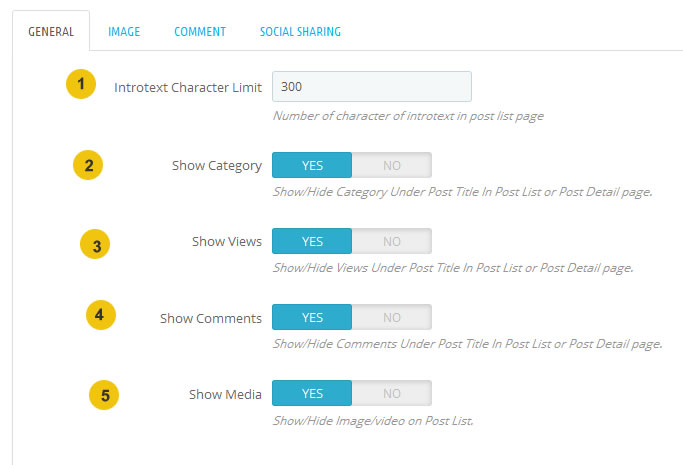Click the Show Media label
This screenshot has width=683, height=465.
pyautogui.click(x=225, y=394)
